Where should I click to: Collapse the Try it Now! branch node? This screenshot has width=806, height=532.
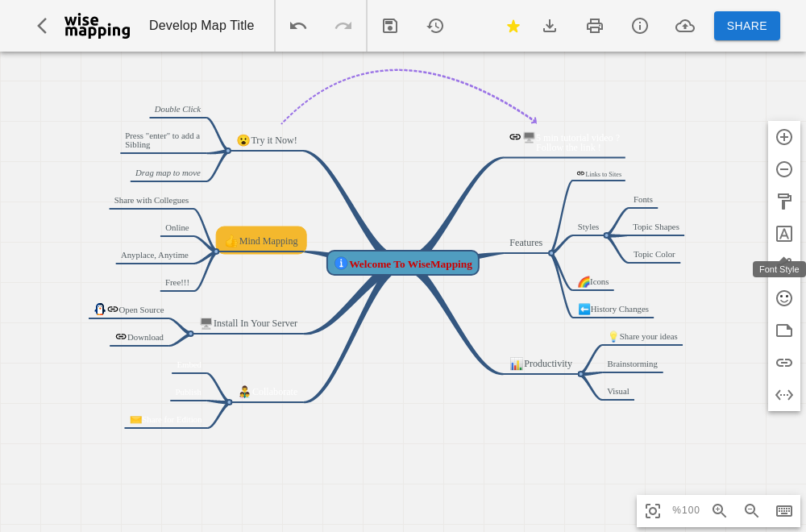pyautogui.click(x=228, y=151)
